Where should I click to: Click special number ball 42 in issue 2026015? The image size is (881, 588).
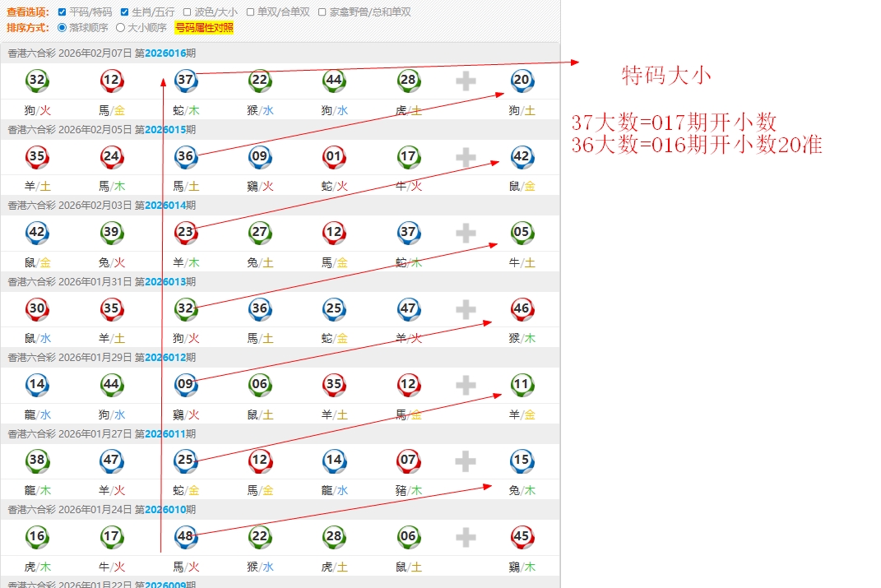coord(522,156)
